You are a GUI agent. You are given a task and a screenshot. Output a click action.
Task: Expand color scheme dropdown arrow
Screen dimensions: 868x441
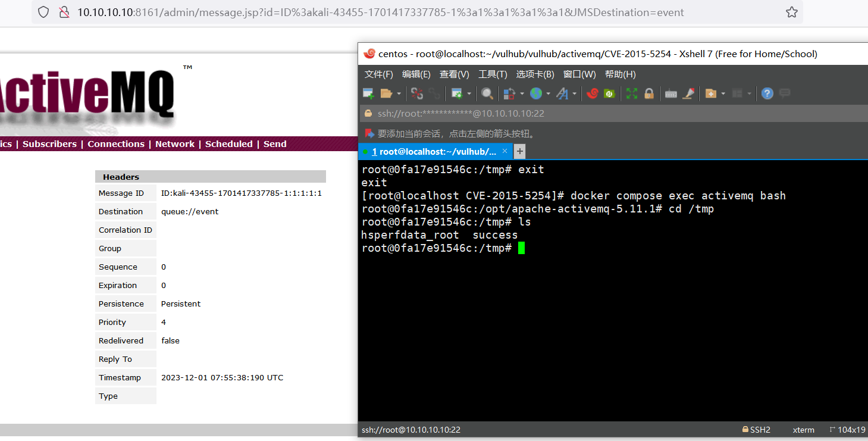(x=522, y=93)
